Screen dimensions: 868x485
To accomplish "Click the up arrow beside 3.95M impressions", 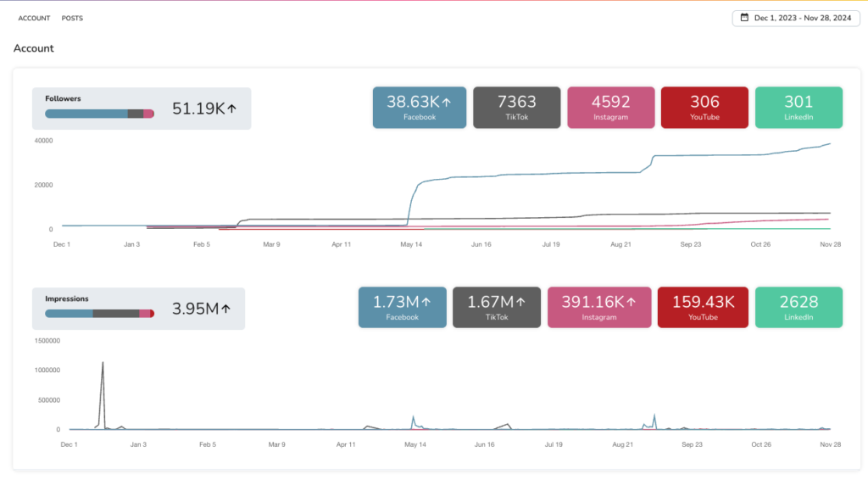I will click(x=225, y=309).
